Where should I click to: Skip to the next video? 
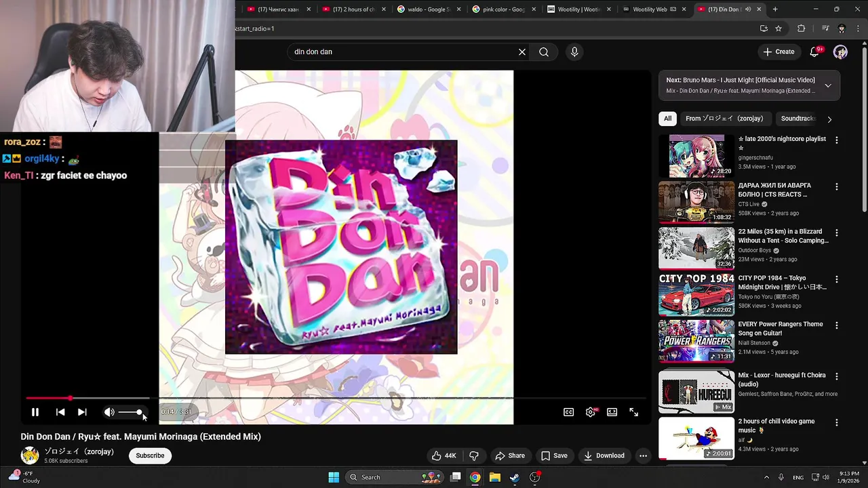(82, 412)
